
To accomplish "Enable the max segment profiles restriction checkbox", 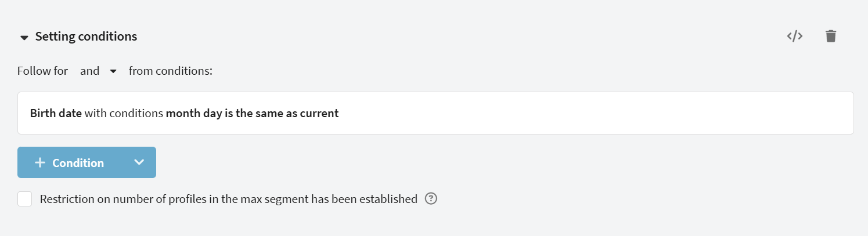I will click(25, 199).
